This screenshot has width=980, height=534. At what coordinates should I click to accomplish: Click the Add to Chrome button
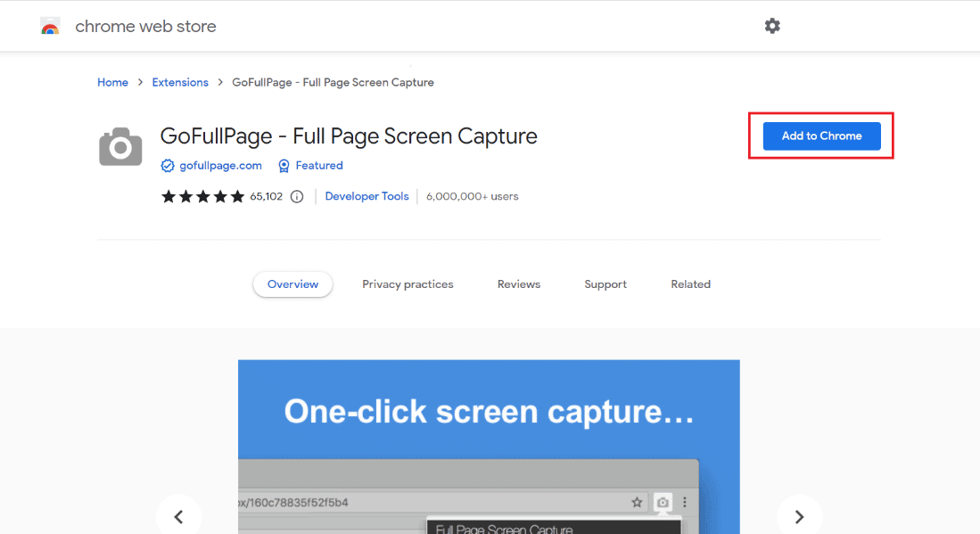(822, 136)
